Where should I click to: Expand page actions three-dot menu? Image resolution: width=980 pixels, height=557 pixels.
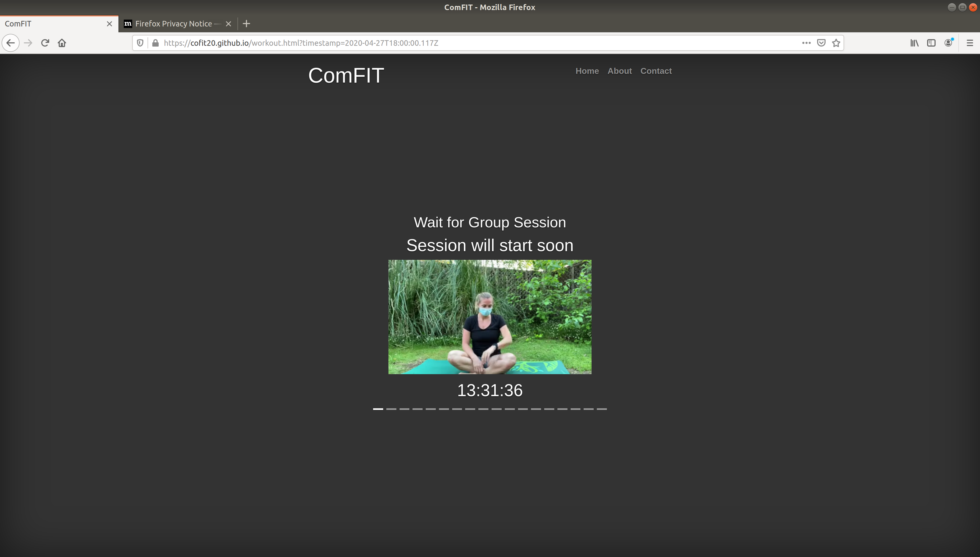click(806, 43)
